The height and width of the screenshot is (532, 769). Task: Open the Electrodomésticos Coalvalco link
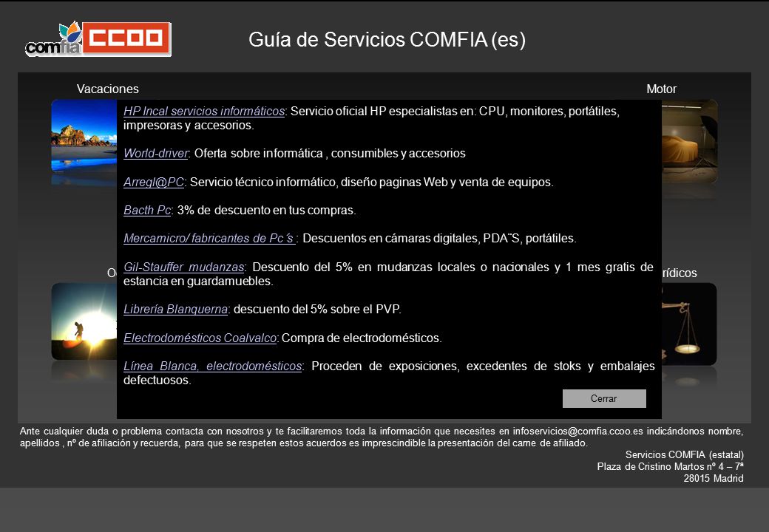point(200,338)
